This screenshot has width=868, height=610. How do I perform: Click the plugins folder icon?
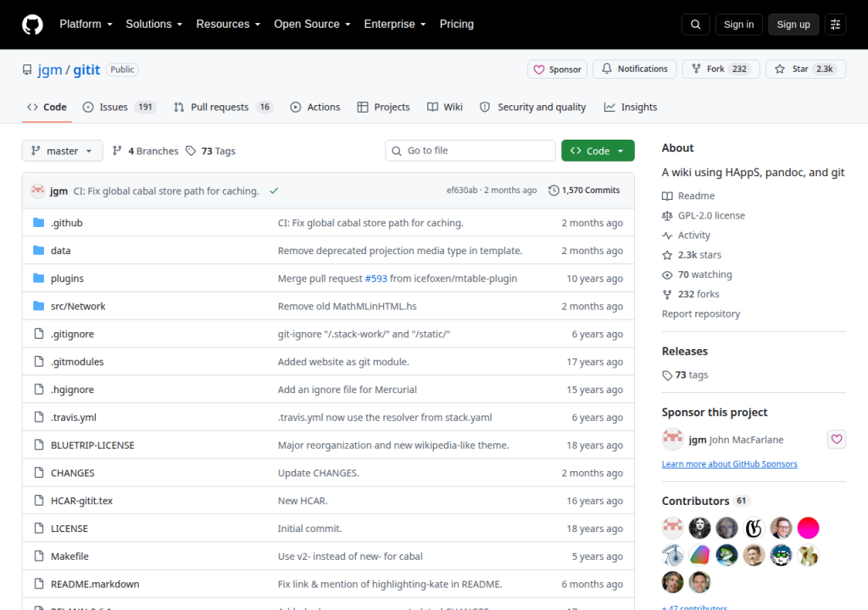click(38, 278)
